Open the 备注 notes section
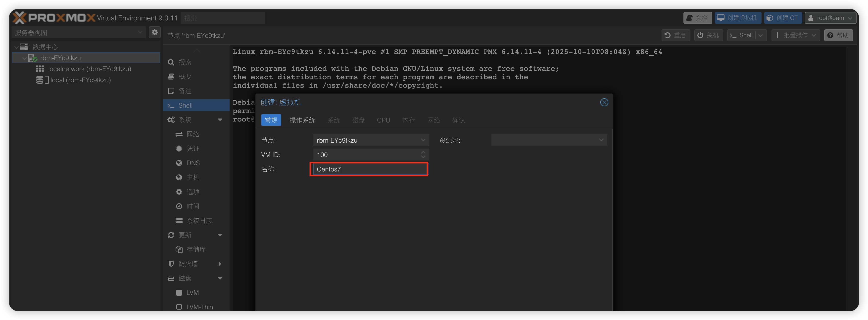Viewport: 868px width, 320px height. click(x=185, y=91)
